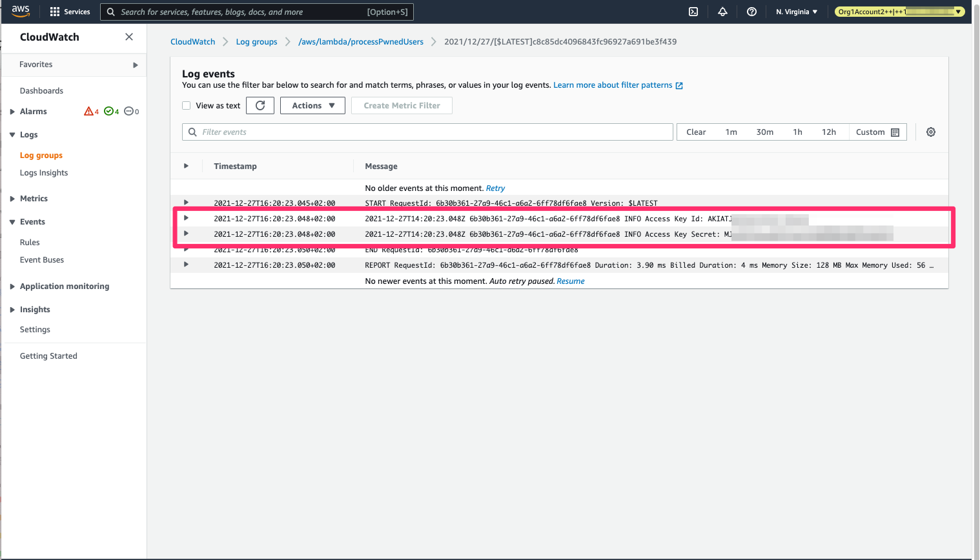The width and height of the screenshot is (980, 560).
Task: Expand all rows via header triangle
Action: (x=186, y=166)
